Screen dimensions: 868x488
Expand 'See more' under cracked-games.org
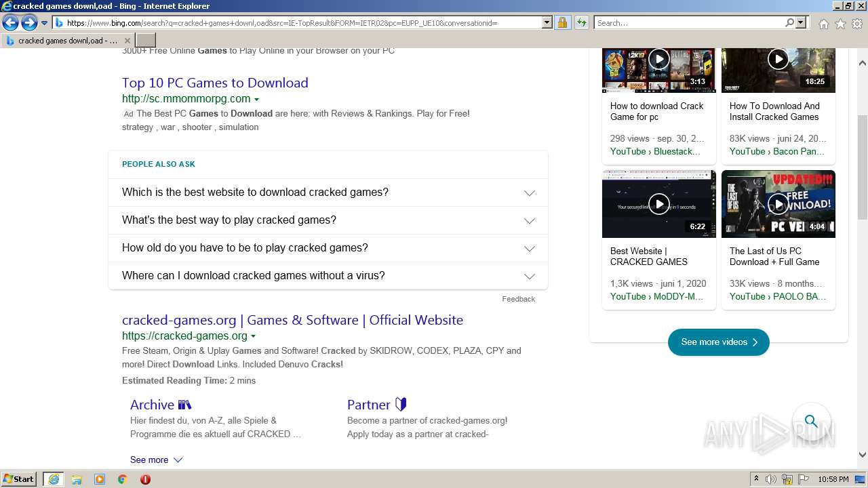point(156,460)
